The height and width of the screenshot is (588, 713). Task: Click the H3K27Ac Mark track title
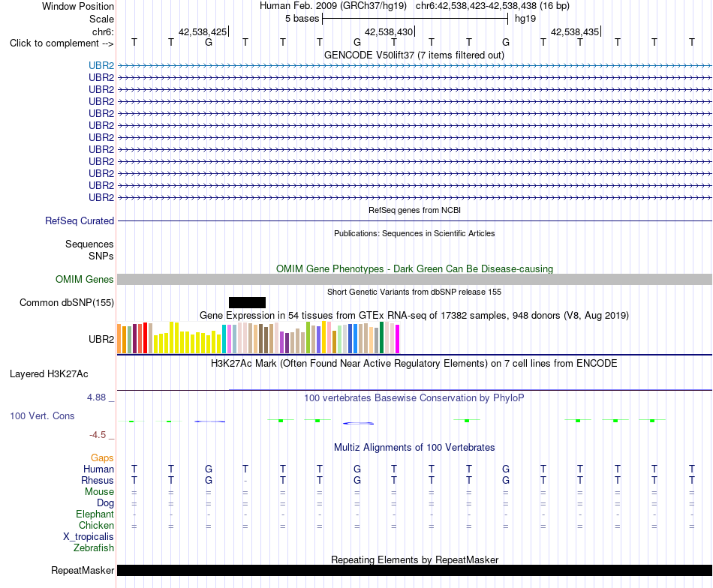tap(414, 364)
